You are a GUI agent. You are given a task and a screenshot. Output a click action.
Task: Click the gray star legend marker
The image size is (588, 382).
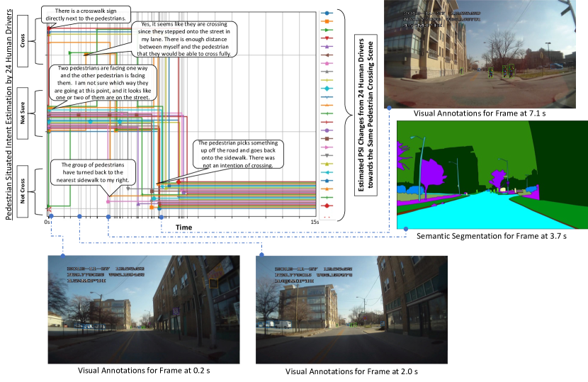pos(327,72)
